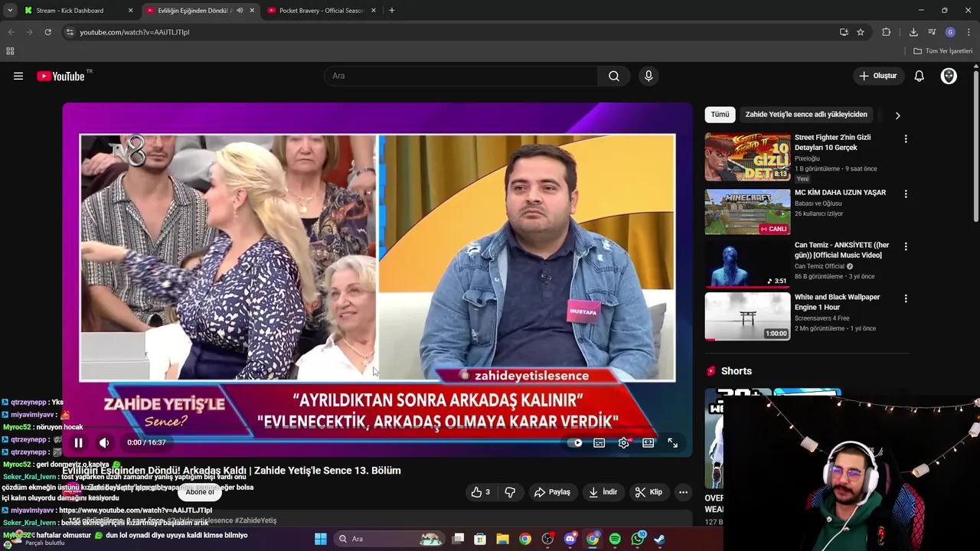Open Chrome extensions puzzle icon
This screenshot has width=980, height=551.
pos(887,32)
